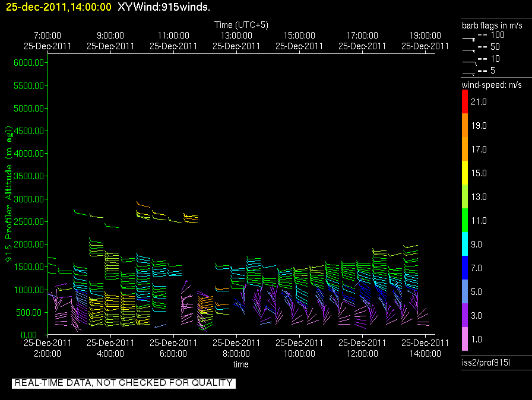Click the 'barb flags in m/s' legend heading
Viewport: 532px width, 400px height.
[492, 26]
